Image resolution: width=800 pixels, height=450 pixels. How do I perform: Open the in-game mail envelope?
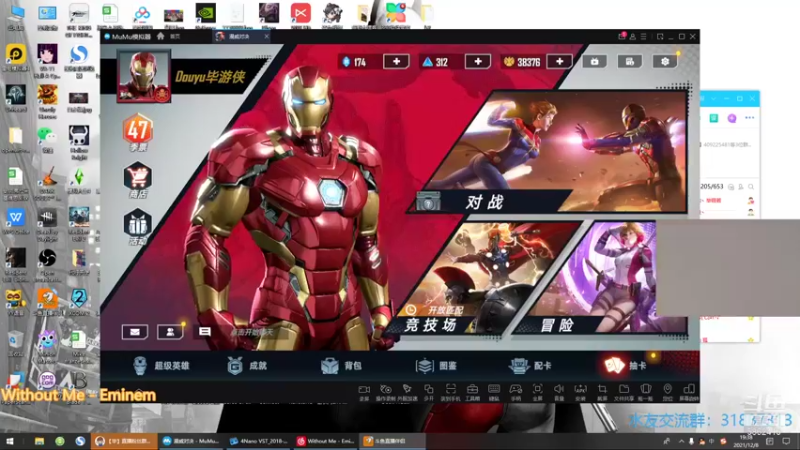click(x=135, y=332)
